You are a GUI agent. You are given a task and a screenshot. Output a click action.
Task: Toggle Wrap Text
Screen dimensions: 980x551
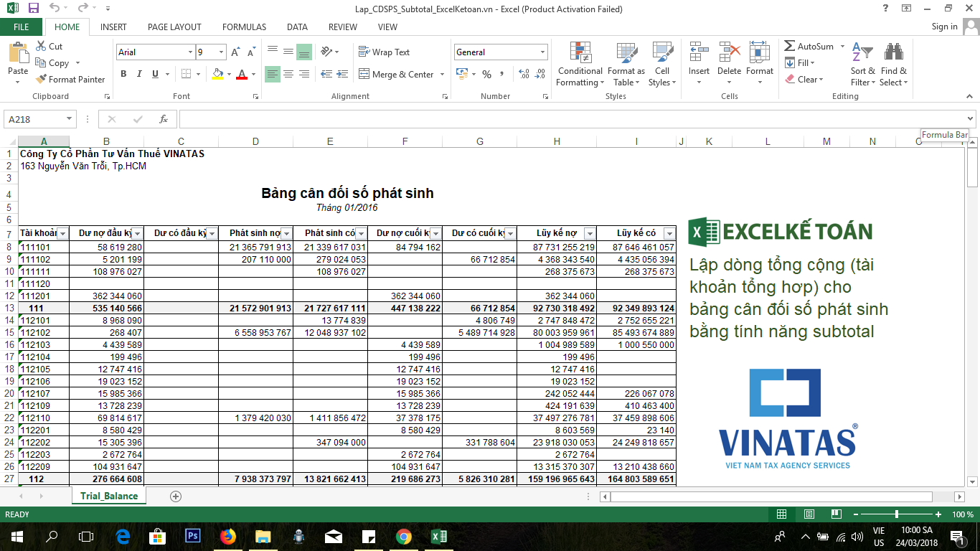coord(384,52)
